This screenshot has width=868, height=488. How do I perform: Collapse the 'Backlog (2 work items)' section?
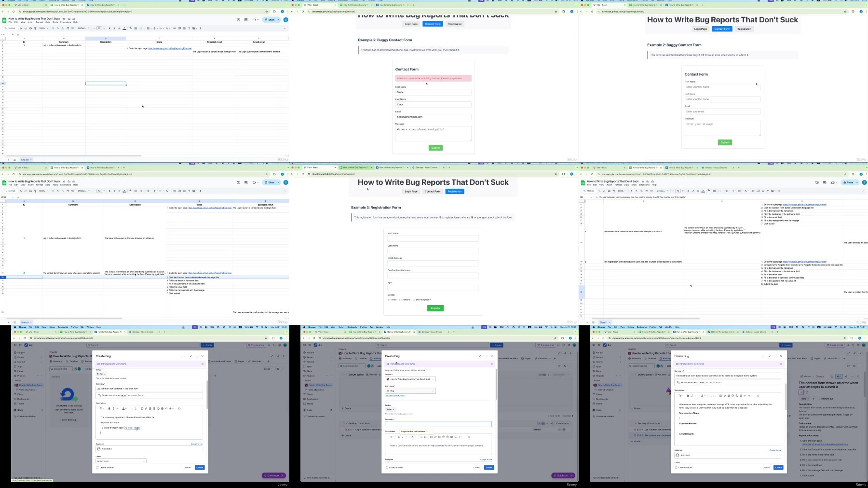636,423
